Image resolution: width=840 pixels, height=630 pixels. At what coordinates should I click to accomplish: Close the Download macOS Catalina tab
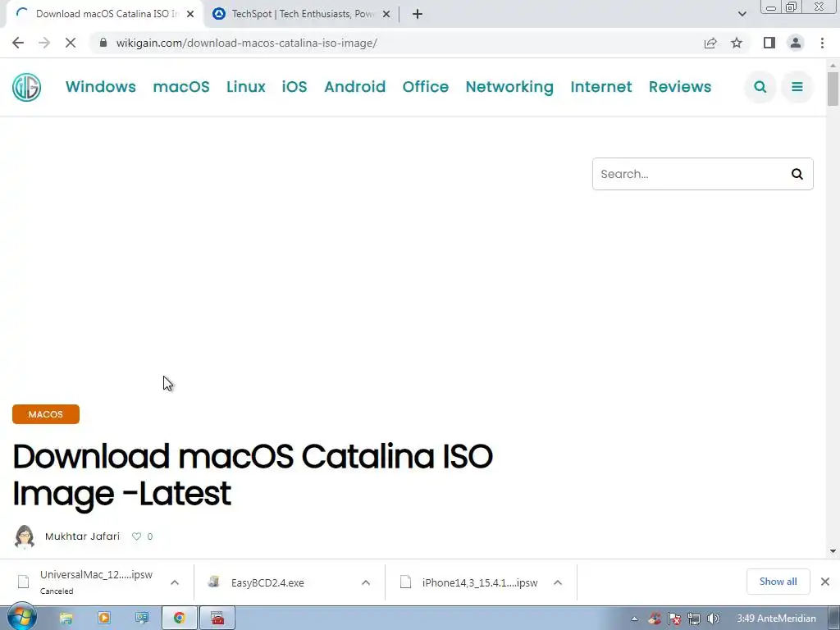pos(190,14)
